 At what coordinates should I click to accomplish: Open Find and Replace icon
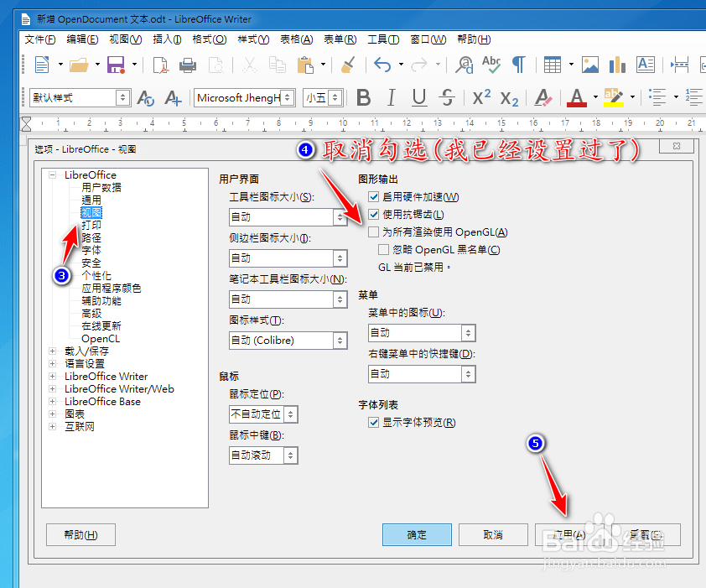pyautogui.click(x=465, y=65)
